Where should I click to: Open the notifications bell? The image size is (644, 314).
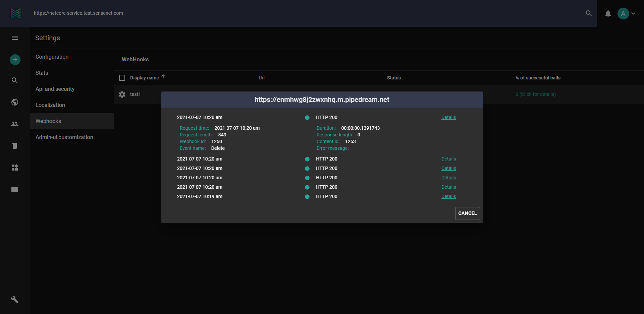pos(608,13)
